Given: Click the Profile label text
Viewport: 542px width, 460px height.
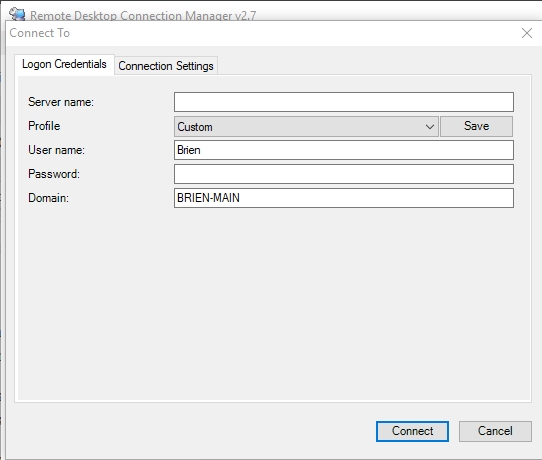Looking at the screenshot, I should click(44, 126).
